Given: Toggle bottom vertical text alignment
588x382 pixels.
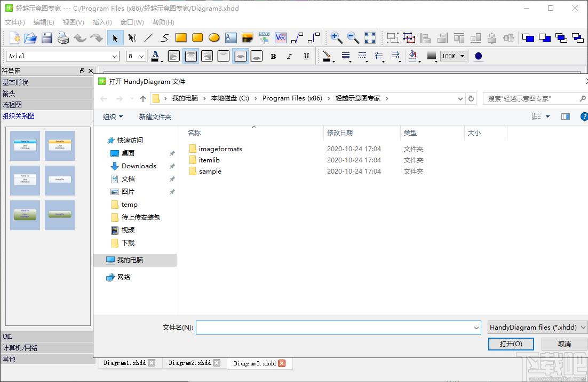Looking at the screenshot, I should 257,56.
